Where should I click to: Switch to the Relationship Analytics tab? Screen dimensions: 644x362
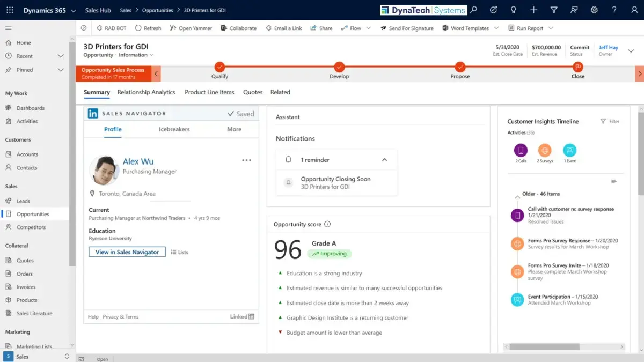point(147,92)
